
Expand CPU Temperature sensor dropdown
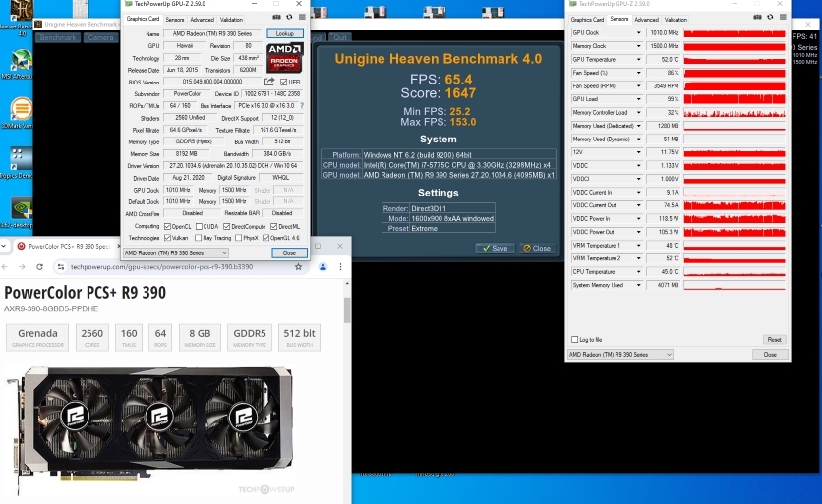(x=638, y=272)
